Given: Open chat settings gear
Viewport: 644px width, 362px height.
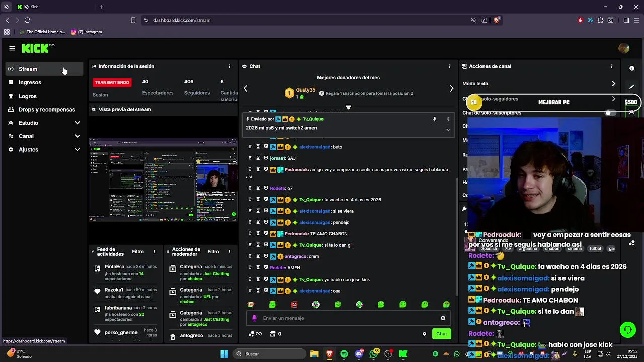Looking at the screenshot, I should [x=424, y=334].
